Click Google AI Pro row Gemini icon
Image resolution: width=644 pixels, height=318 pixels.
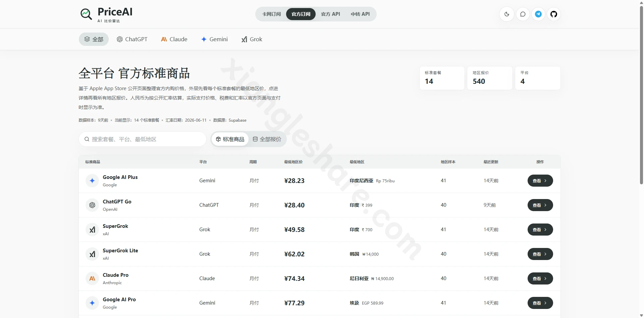pyautogui.click(x=92, y=303)
